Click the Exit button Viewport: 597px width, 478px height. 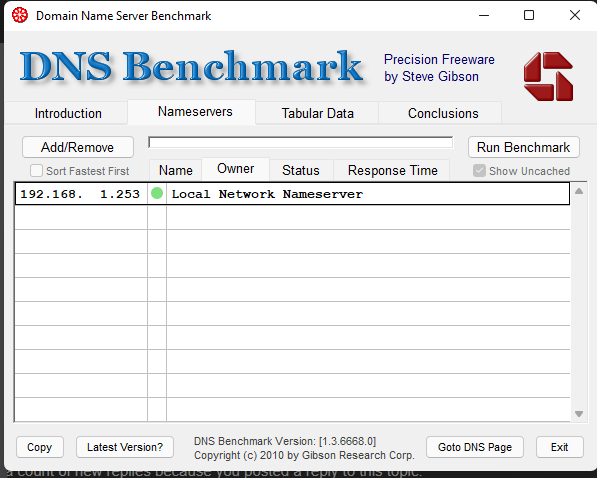560,447
